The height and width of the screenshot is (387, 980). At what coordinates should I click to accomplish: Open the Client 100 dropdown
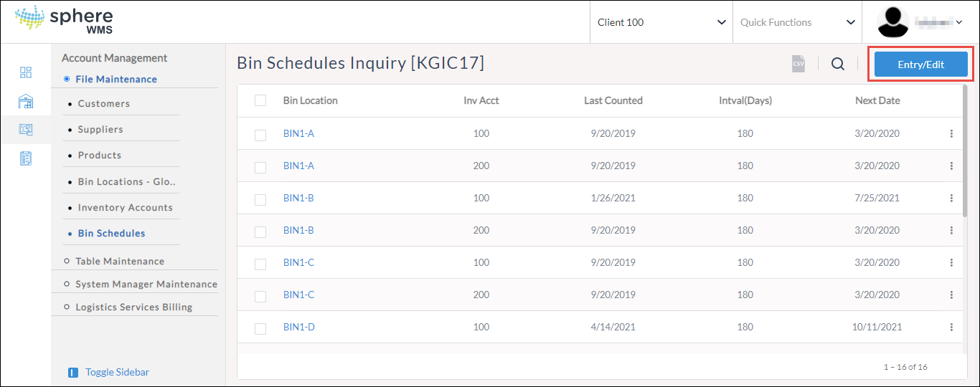pos(661,22)
